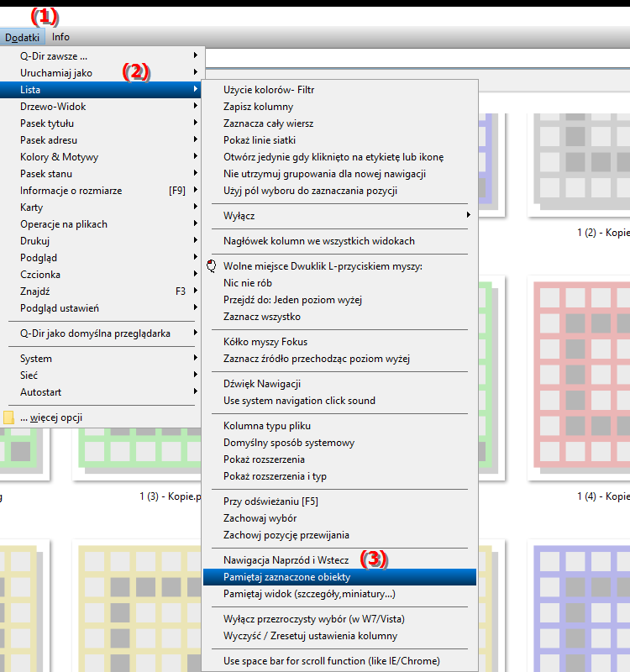
Task: Select Zaznacz wszystko option
Action: 339,317
